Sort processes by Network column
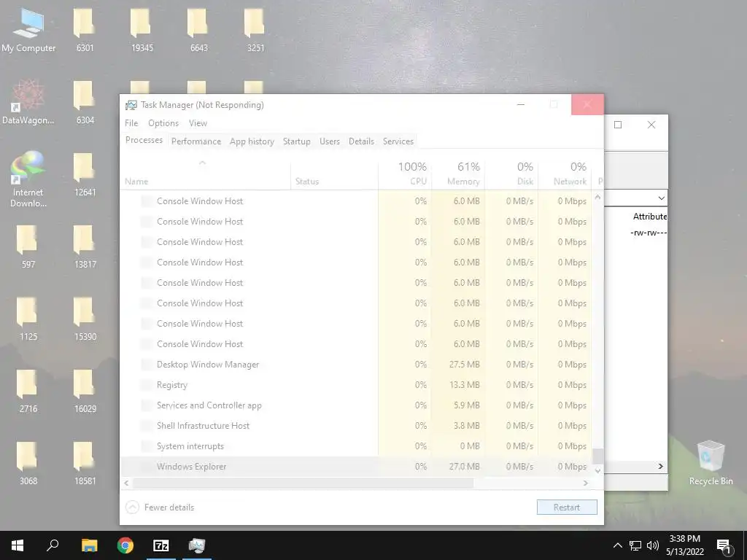Image resolution: width=747 pixels, height=560 pixels. pyautogui.click(x=565, y=175)
